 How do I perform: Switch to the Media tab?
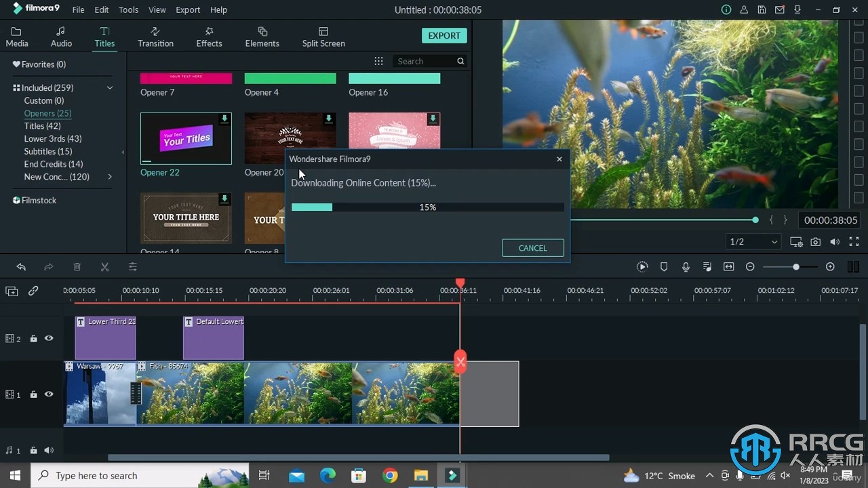coord(17,37)
